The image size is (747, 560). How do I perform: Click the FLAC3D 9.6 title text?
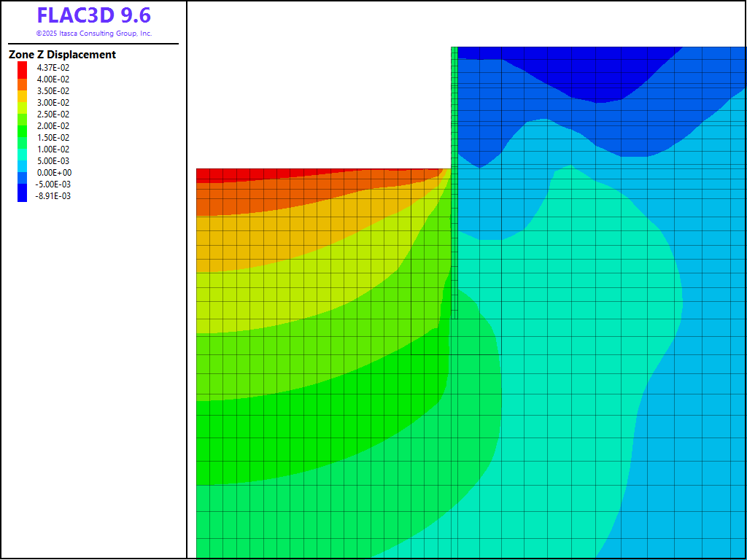point(93,15)
